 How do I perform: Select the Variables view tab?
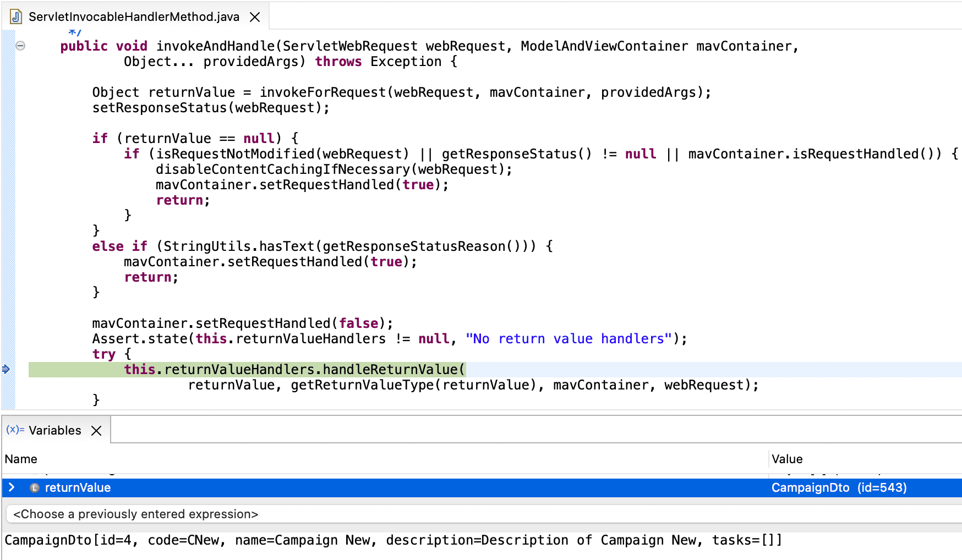point(54,430)
